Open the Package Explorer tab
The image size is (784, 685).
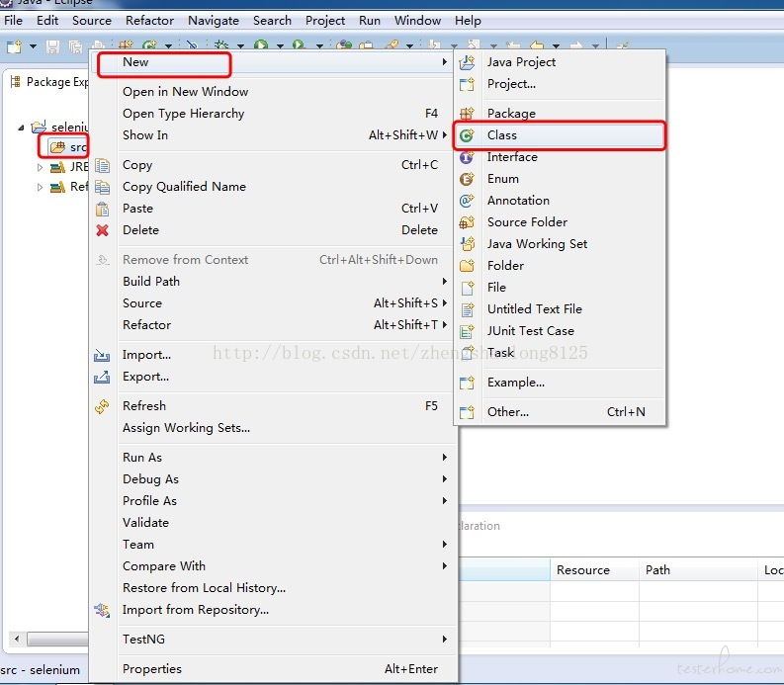click(49, 82)
